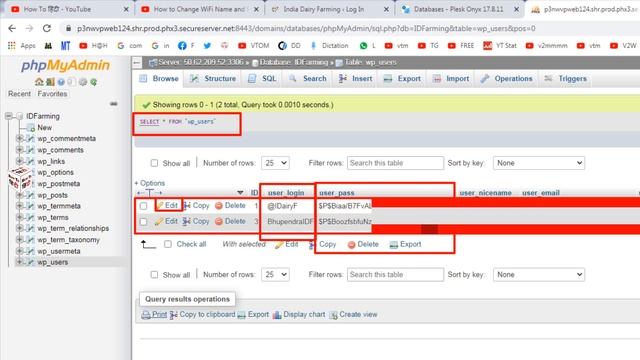640x360 pixels.
Task: Click With selected Export button
Action: click(x=405, y=244)
